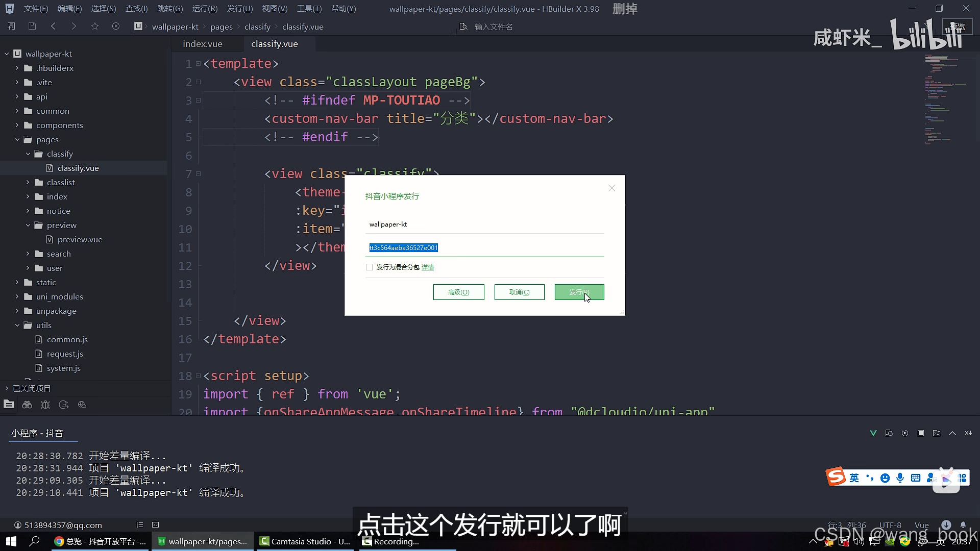
Task: Toggle 发行为混合分包 checkbox
Action: coord(369,267)
